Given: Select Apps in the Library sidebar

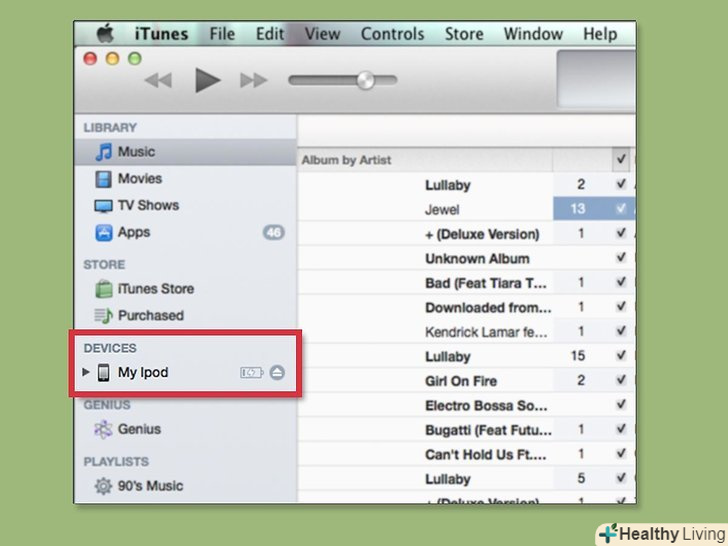Looking at the screenshot, I should coord(186,232).
